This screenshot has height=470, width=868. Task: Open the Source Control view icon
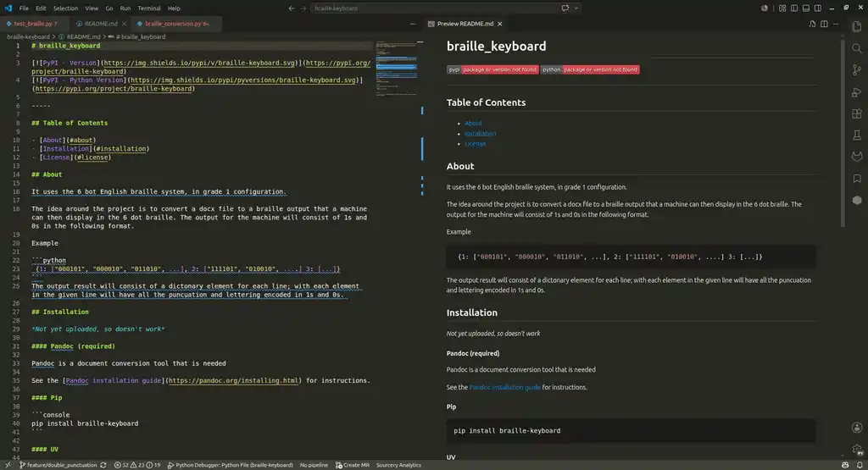coord(857,70)
